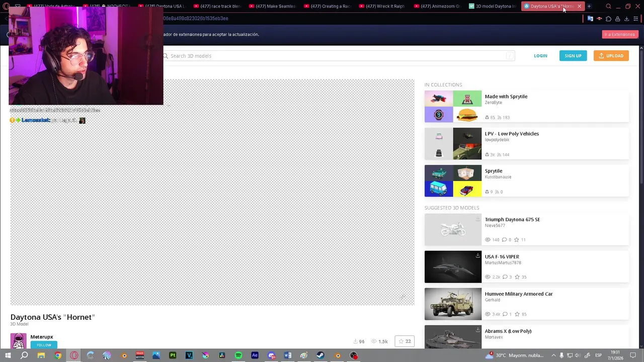Open Microsoft Word from the taskbar
This screenshot has width=644, height=362.
pyautogui.click(x=288, y=355)
